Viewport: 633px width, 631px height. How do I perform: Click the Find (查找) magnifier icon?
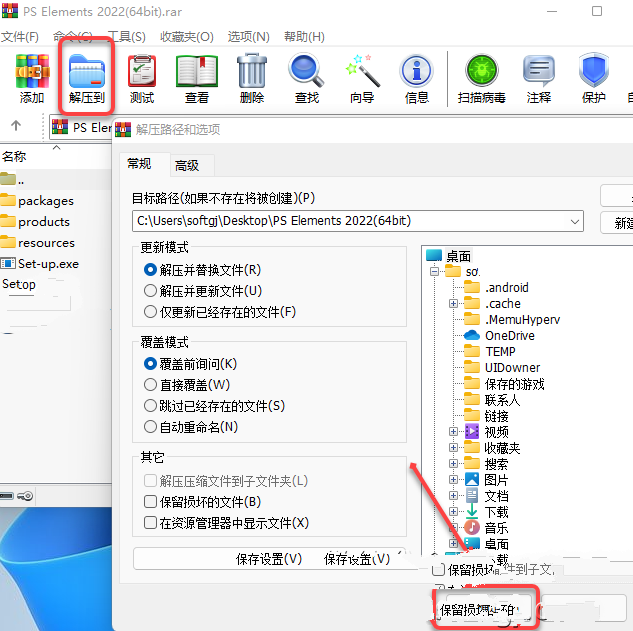point(306,79)
